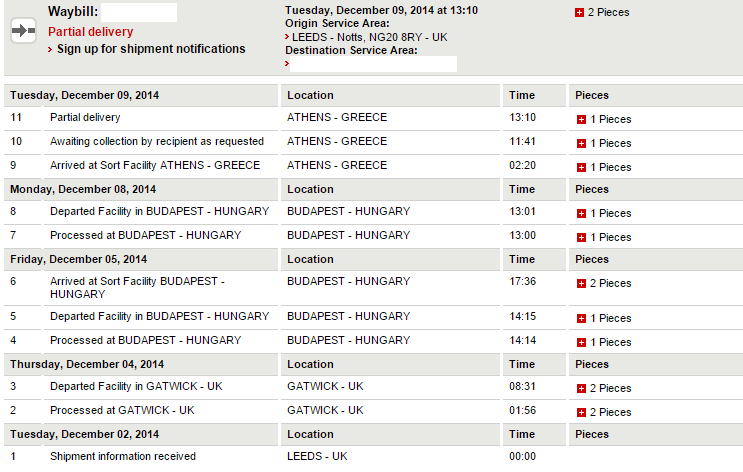Select the Tuesday, December 09 date header

point(84,95)
